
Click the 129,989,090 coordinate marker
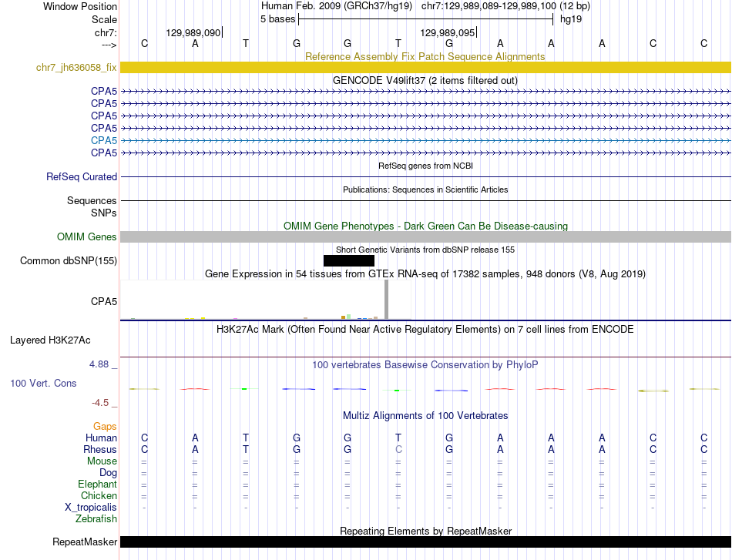(x=193, y=32)
